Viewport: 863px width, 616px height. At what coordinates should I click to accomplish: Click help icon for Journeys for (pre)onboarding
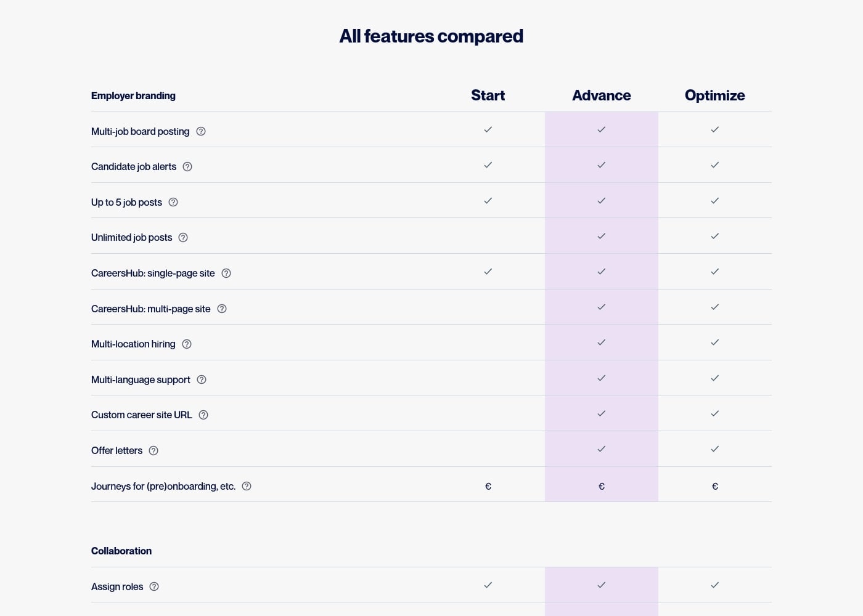[x=247, y=486]
